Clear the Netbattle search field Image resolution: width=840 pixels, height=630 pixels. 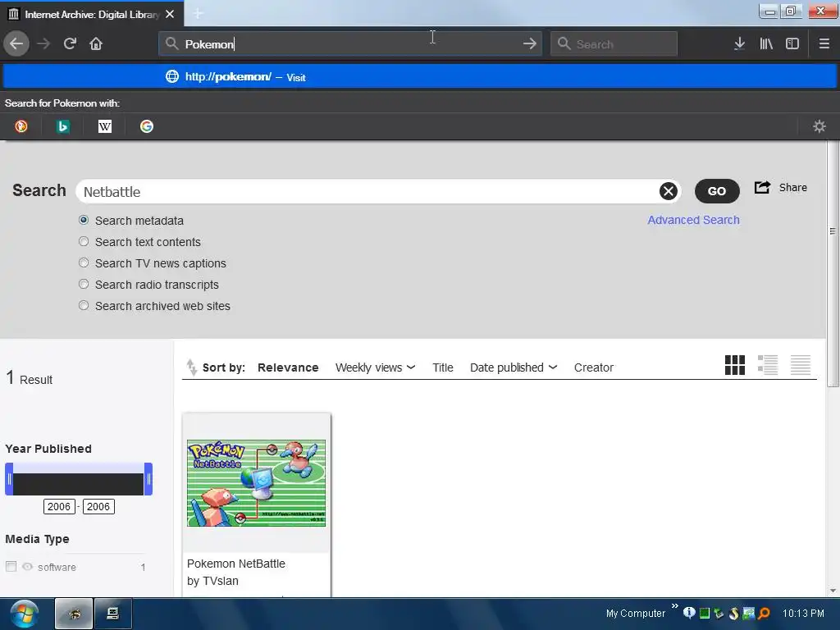(x=668, y=191)
